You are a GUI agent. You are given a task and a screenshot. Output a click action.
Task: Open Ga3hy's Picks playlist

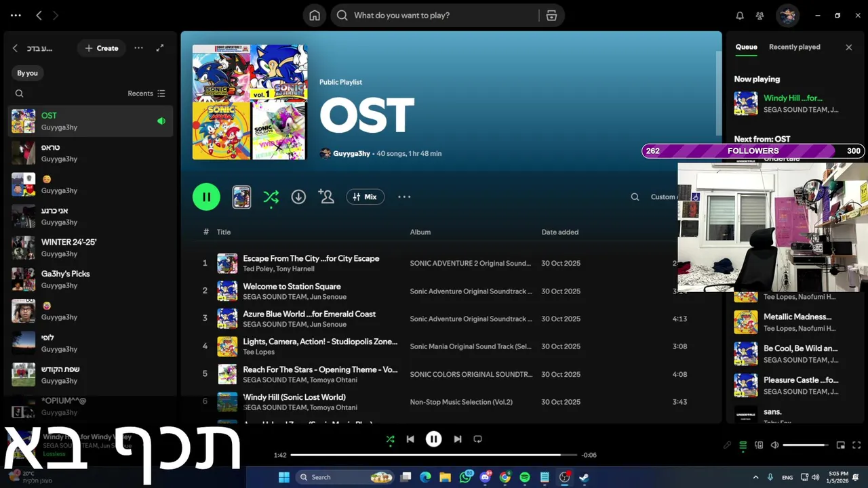(90, 279)
